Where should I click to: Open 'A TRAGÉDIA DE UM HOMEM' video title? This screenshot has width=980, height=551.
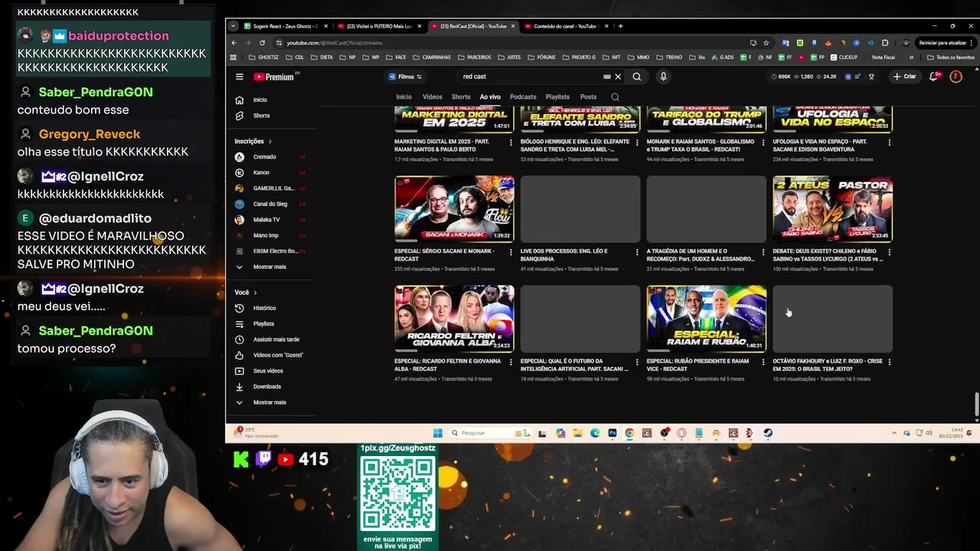(701, 255)
